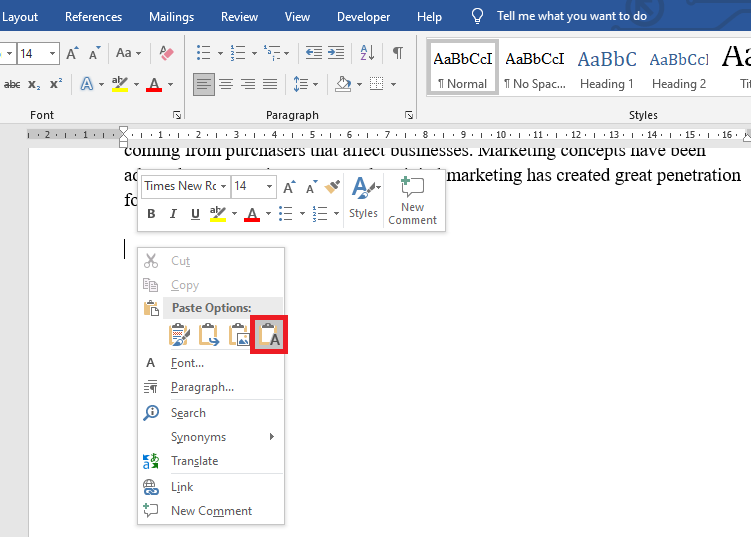Paste using Merge Formatting option
This screenshot has width=751, height=537.
click(x=209, y=335)
